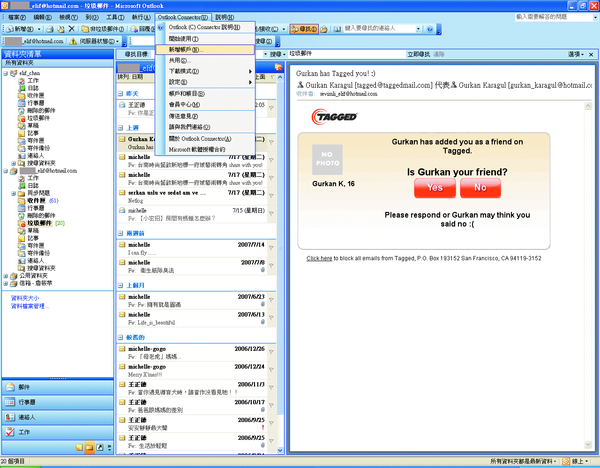Image resolution: width=600 pixels, height=468 pixels.
Task: Open the contact search box dropdown arrow
Action: 418,29
